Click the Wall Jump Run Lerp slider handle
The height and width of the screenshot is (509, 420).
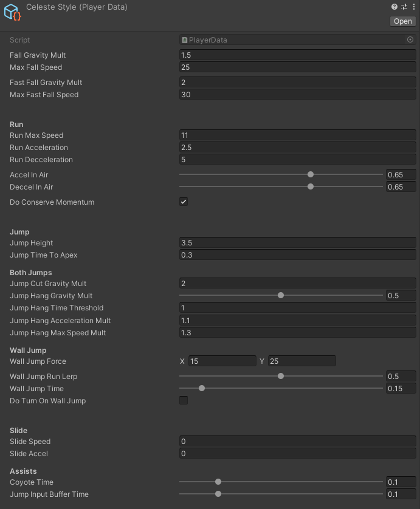[x=280, y=376]
